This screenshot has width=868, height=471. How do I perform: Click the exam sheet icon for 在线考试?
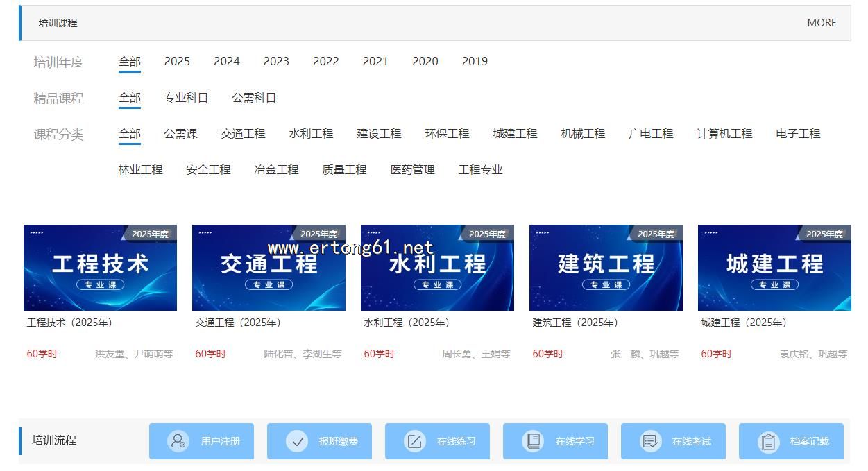click(650, 441)
